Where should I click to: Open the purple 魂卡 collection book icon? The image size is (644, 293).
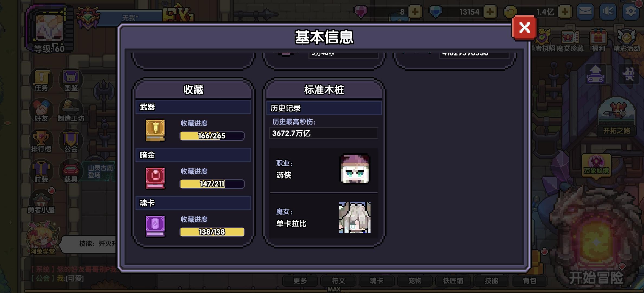(155, 226)
